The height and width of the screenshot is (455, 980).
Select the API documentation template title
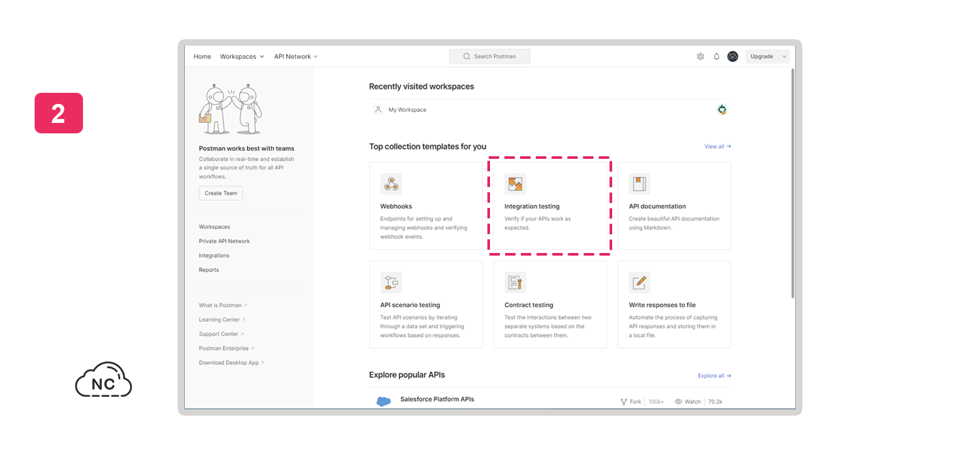point(657,207)
